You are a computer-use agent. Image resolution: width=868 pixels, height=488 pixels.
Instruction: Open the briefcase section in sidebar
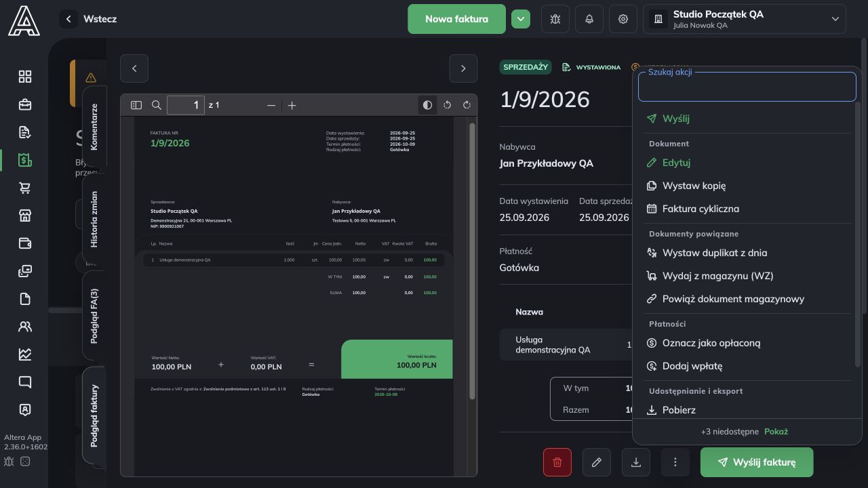(x=25, y=104)
